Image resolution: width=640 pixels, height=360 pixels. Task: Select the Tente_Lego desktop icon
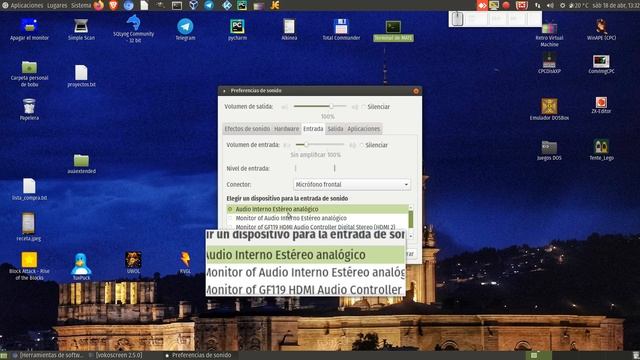click(x=601, y=149)
